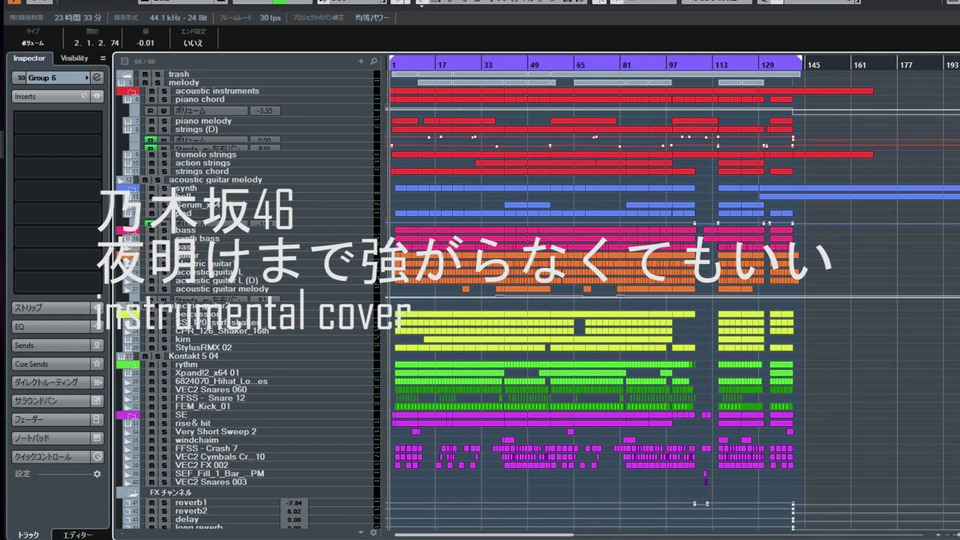Click the fader section icon
The width and height of the screenshot is (960, 540).
(x=97, y=419)
